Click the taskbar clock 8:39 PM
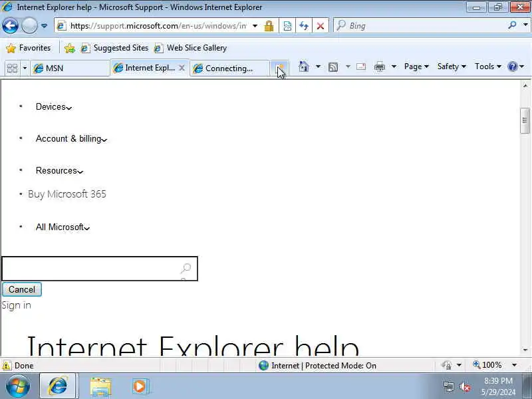 497,380
